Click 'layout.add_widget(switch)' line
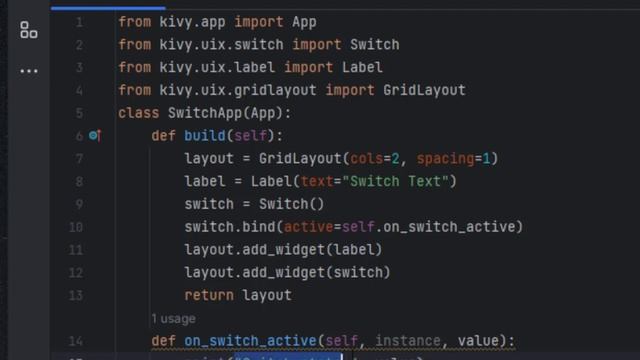The image size is (640, 360). click(287, 273)
